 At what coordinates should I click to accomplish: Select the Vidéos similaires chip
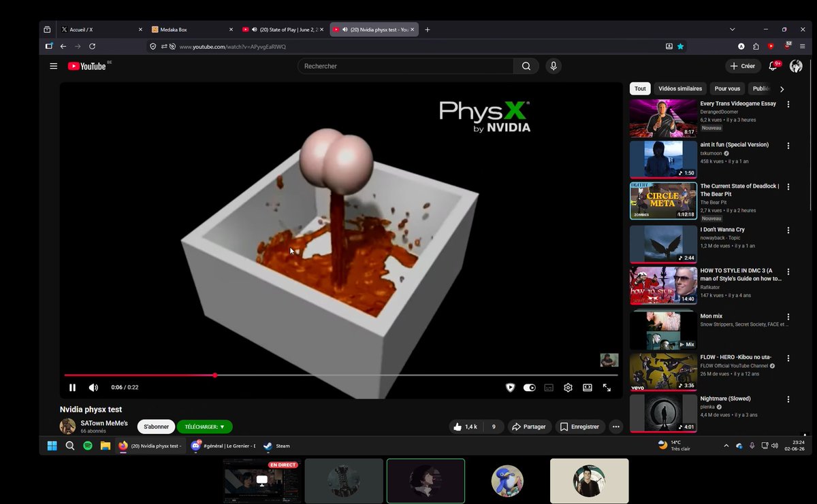[680, 88]
